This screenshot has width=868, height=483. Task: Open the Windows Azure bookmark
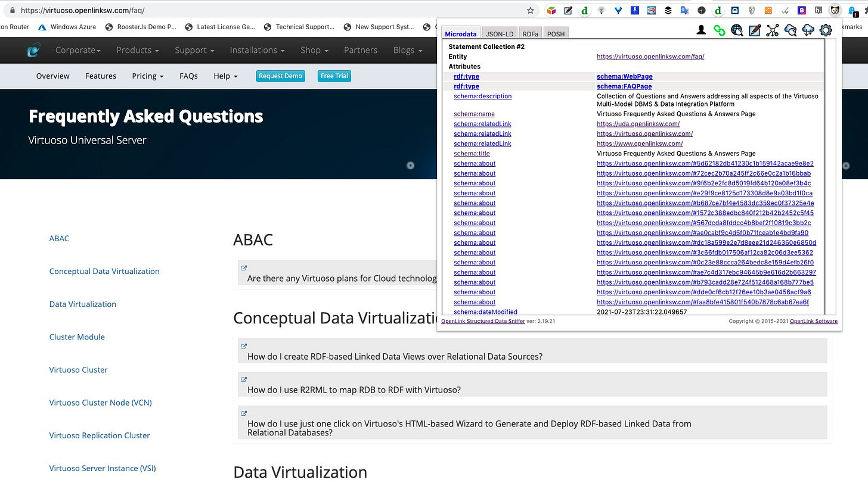[67, 27]
